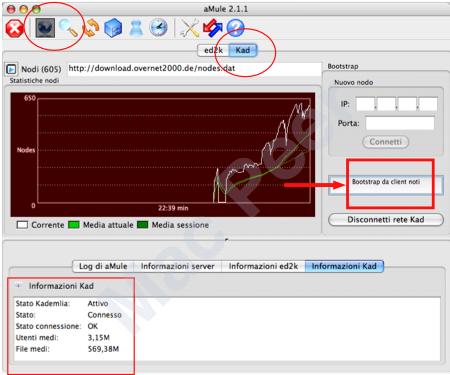Click Bootstrap da client noti button
450x375 pixels.
click(386, 185)
